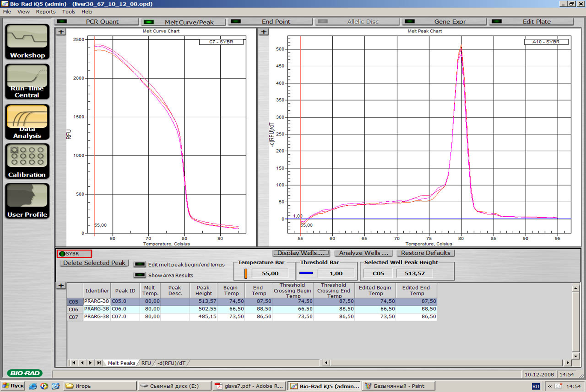Click the Identifier column header
Image resolution: width=586 pixels, height=392 pixels.
pyautogui.click(x=97, y=291)
